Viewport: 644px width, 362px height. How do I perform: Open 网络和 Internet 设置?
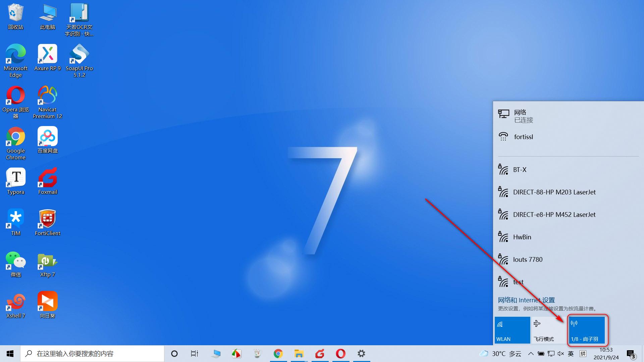pos(527,300)
